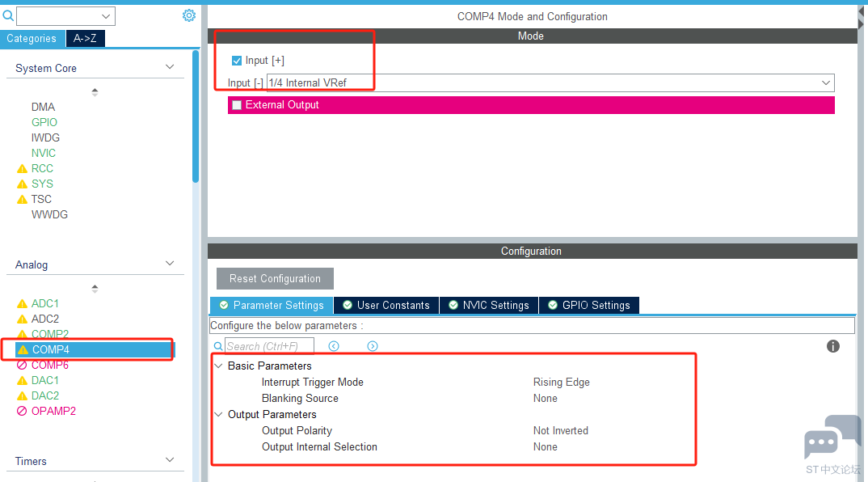Click the Interrupt Trigger Mode label
The height and width of the screenshot is (482, 868).
click(x=313, y=383)
